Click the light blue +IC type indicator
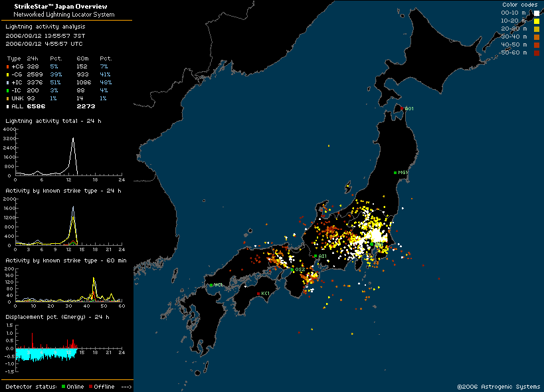This screenshot has height=392, width=544. 8,82
